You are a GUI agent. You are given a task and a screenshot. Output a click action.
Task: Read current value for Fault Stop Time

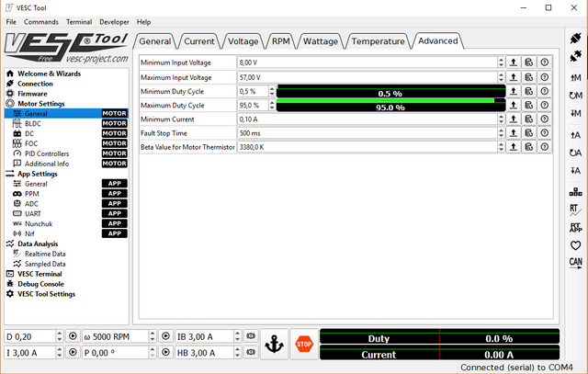pos(514,133)
